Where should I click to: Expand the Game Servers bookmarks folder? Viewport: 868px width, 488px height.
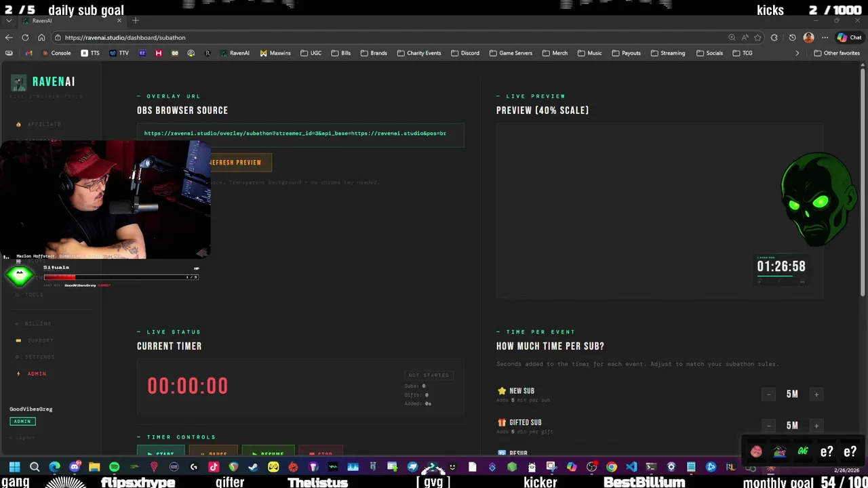[x=511, y=53]
